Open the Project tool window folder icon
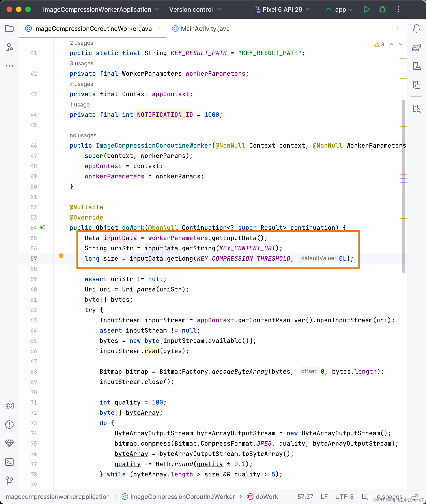 (9, 29)
